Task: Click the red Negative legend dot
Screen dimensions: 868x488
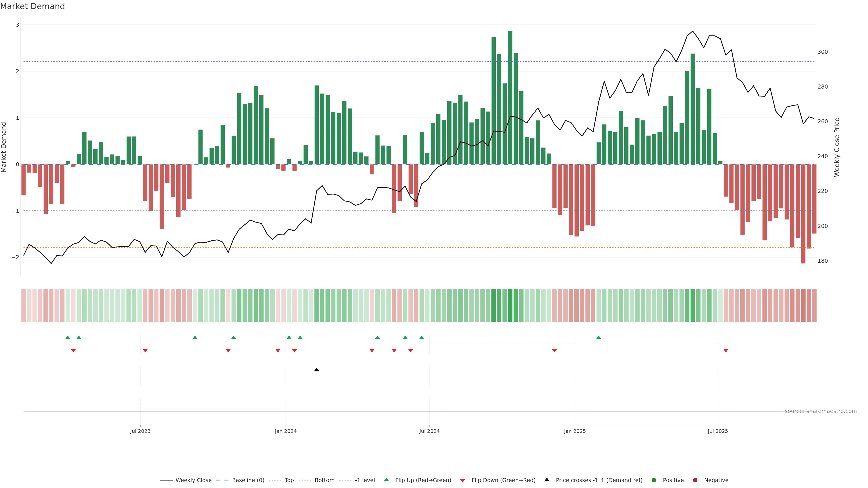Action: click(695, 480)
